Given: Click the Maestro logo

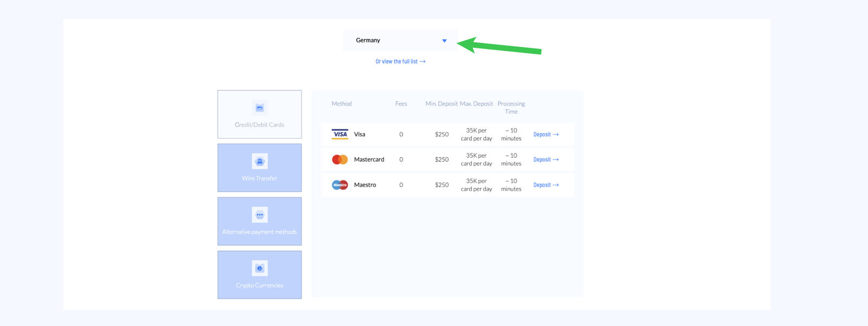Looking at the screenshot, I should click(340, 185).
